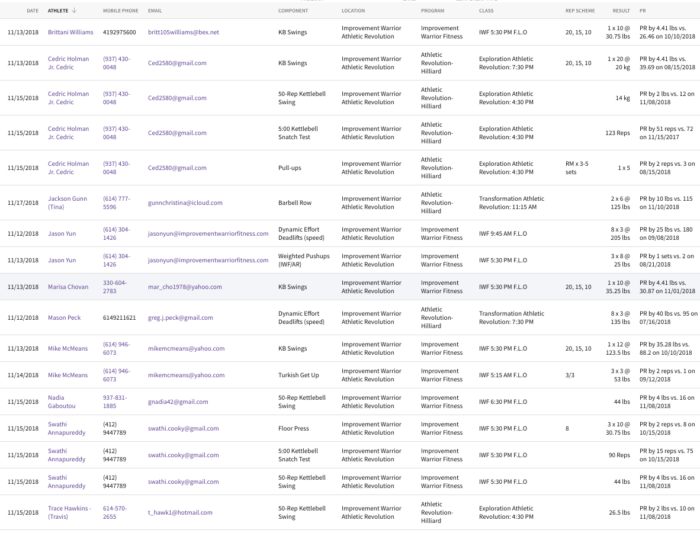
Task: Open Jason Yun link in 11/12/2018 row
Action: 62,233
